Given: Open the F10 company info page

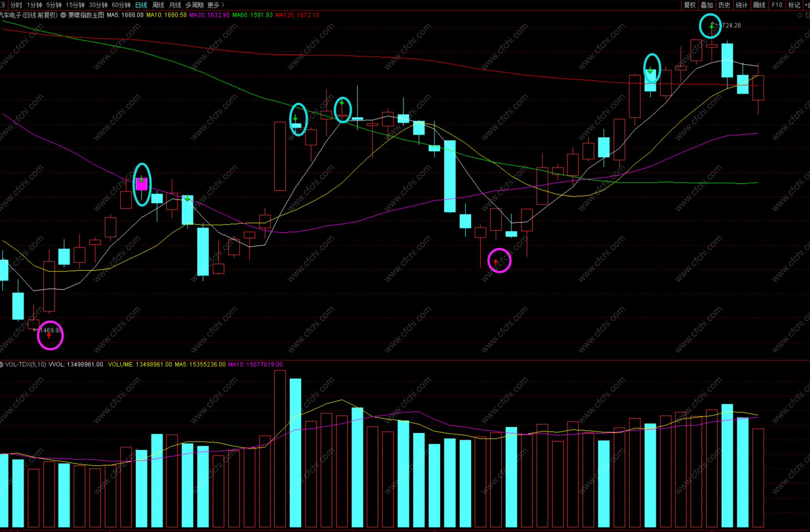Looking at the screenshot, I should pyautogui.click(x=777, y=5).
